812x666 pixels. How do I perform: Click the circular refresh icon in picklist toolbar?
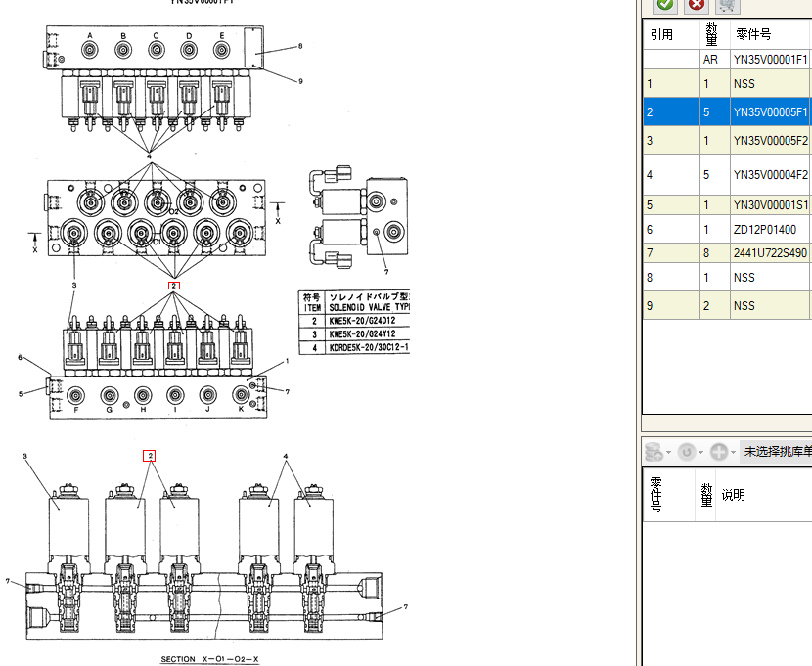[687, 452]
